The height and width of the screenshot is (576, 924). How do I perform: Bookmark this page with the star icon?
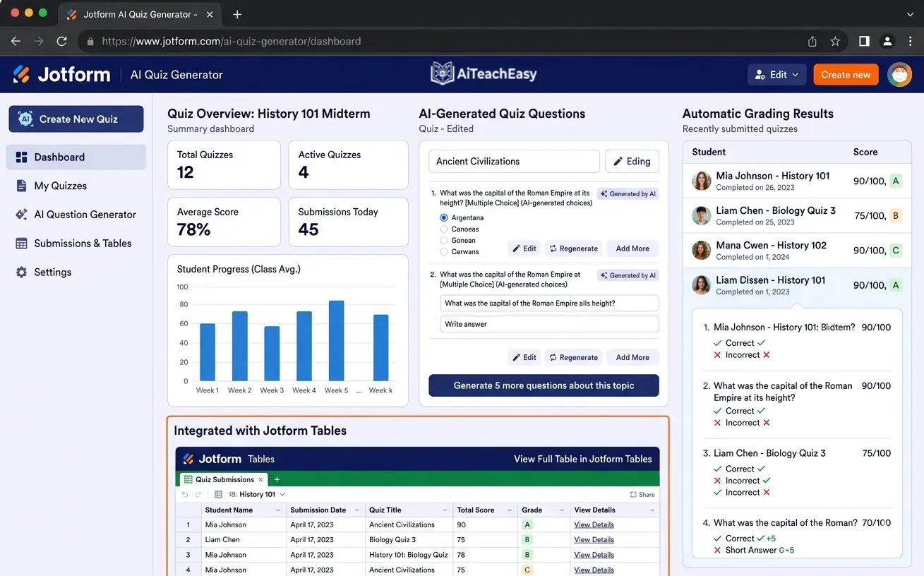(835, 42)
